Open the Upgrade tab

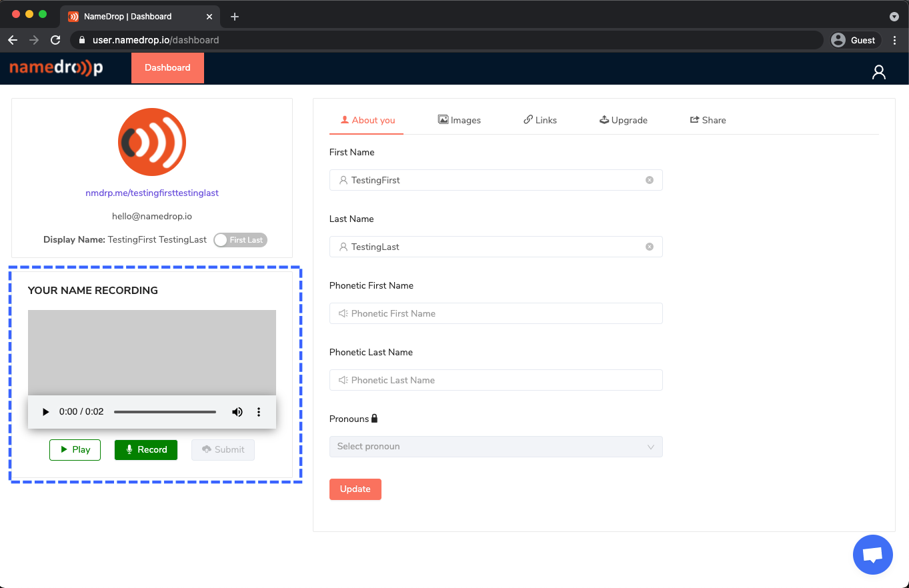623,120
